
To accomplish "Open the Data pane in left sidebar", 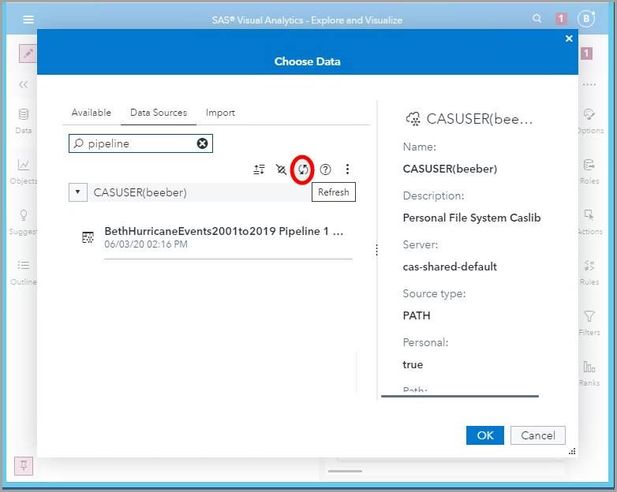I will [x=23, y=120].
